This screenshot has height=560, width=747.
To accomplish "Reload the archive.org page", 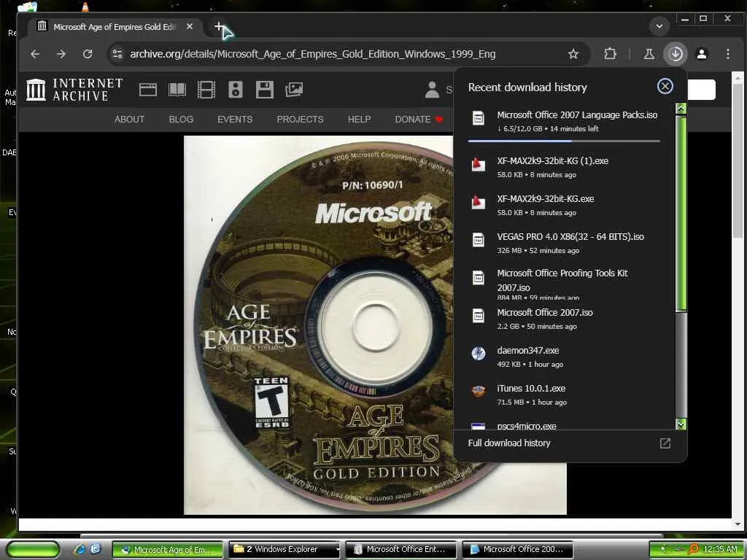I will 88,54.
